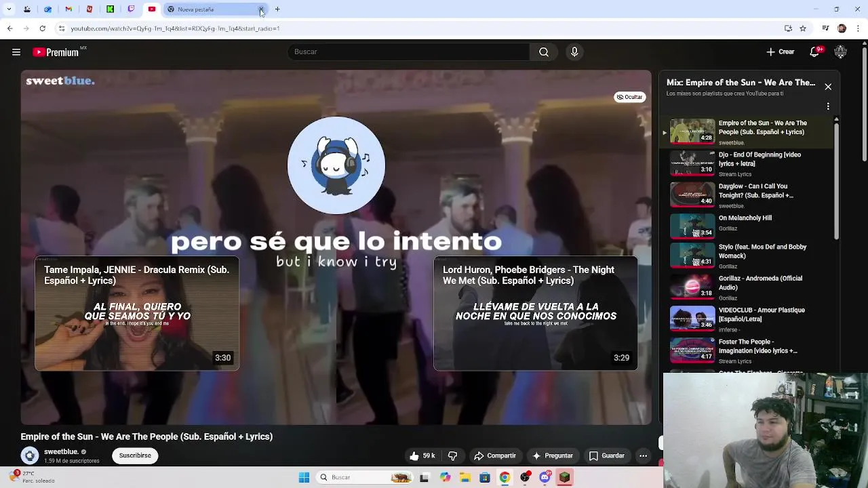The height and width of the screenshot is (488, 868).
Task: Click the Preguntar button
Action: (553, 455)
